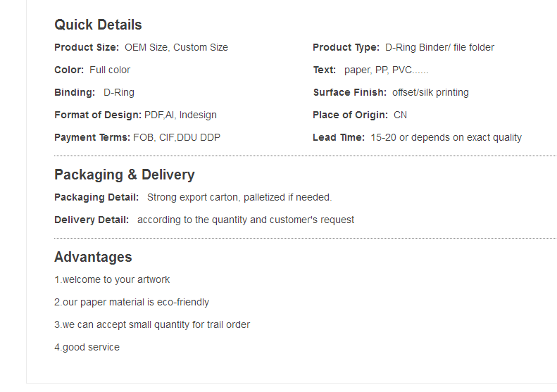The image size is (557, 392).
Task: Click the Full color value
Action: tap(110, 70)
